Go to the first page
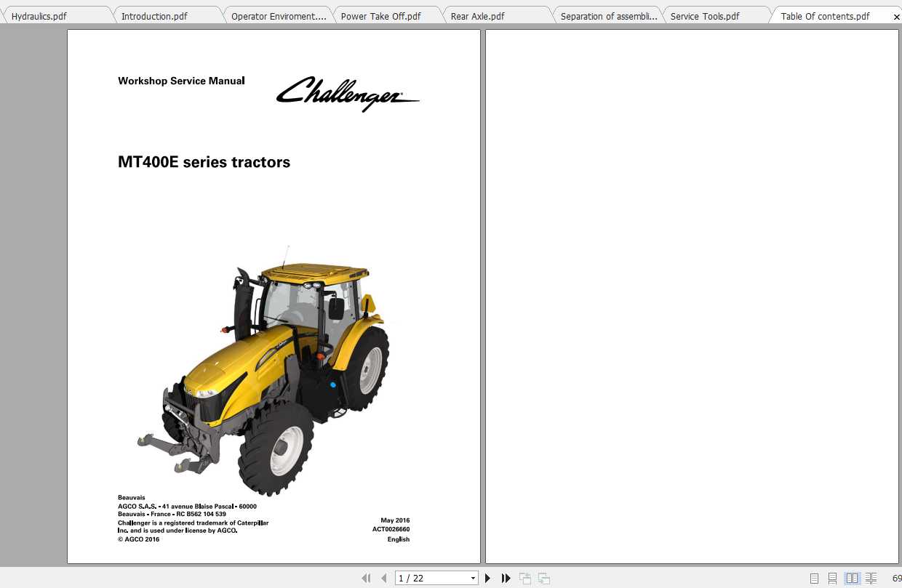 pyautogui.click(x=366, y=579)
